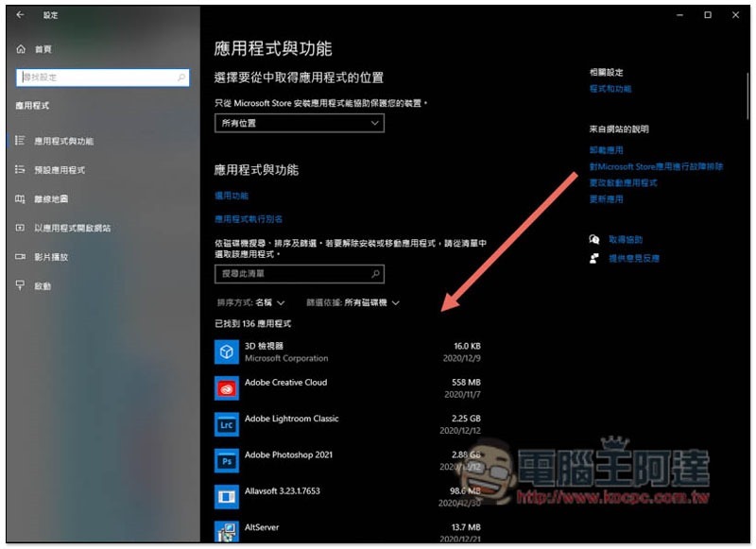This screenshot has height=549, width=756.
Task: Open the 啟動 startup sidebar section
Action: [33, 285]
